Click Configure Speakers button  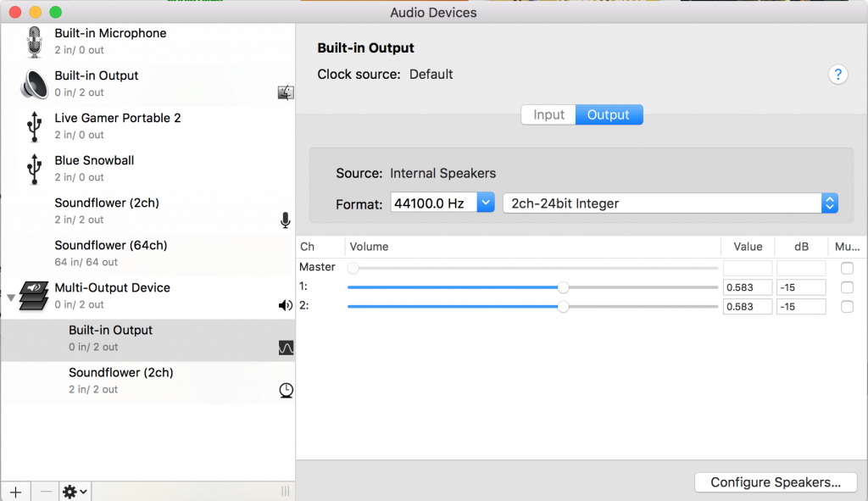[776, 482]
